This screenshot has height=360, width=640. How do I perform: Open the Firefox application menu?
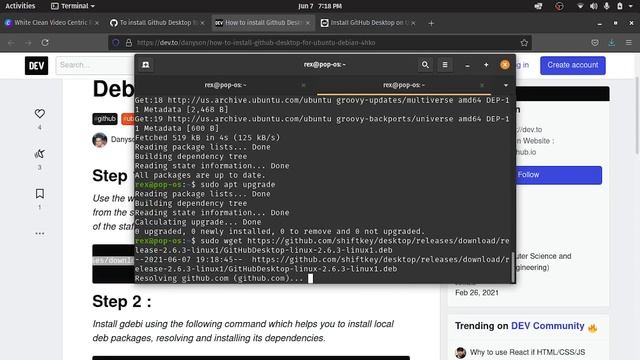click(629, 42)
